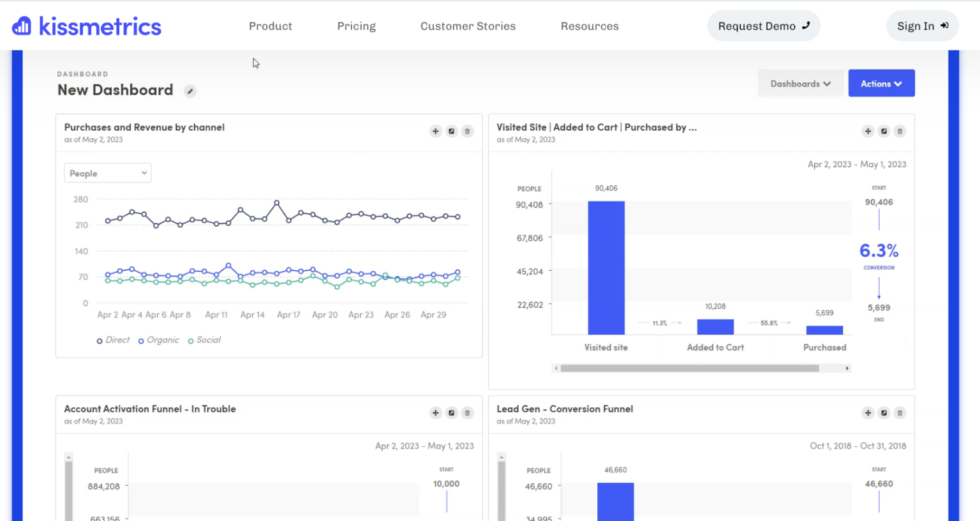The image size is (980, 521).
Task: Open the Dashboards dropdown
Action: [800, 83]
